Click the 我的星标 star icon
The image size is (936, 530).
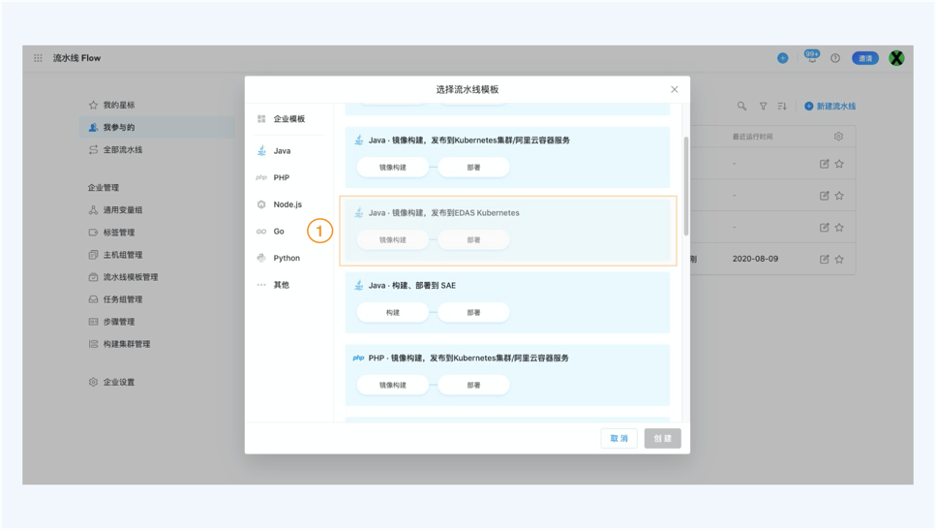click(93, 105)
